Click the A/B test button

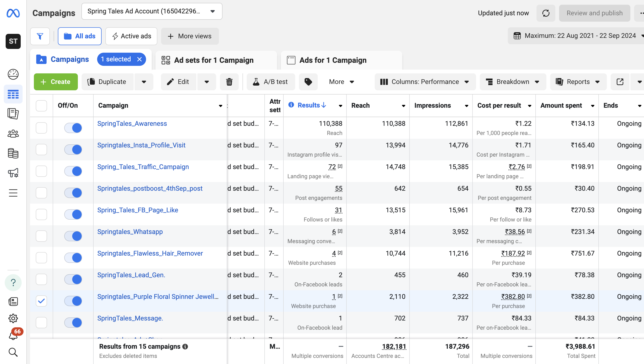click(x=271, y=82)
